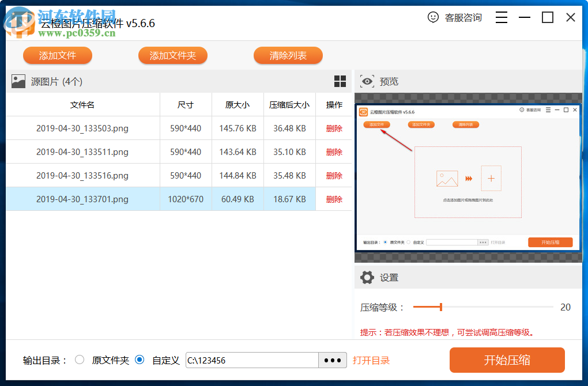Open the ellipsis browse button for output path
This screenshot has width=588, height=386.
click(332, 359)
